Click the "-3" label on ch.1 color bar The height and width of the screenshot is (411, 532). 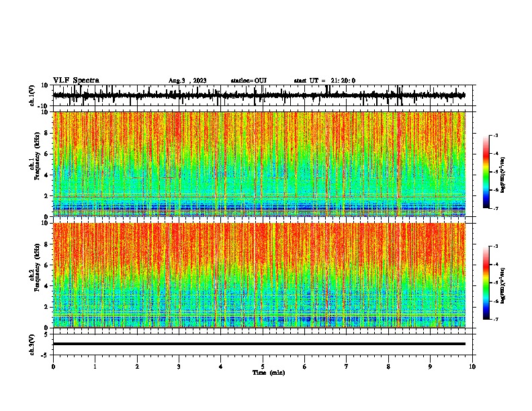coord(495,135)
